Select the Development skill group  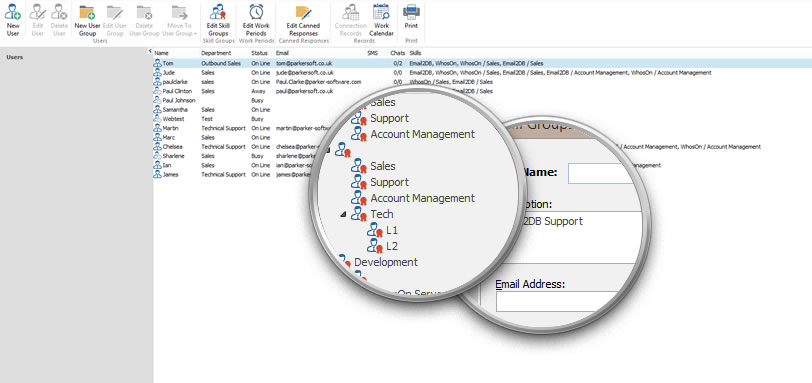click(386, 262)
